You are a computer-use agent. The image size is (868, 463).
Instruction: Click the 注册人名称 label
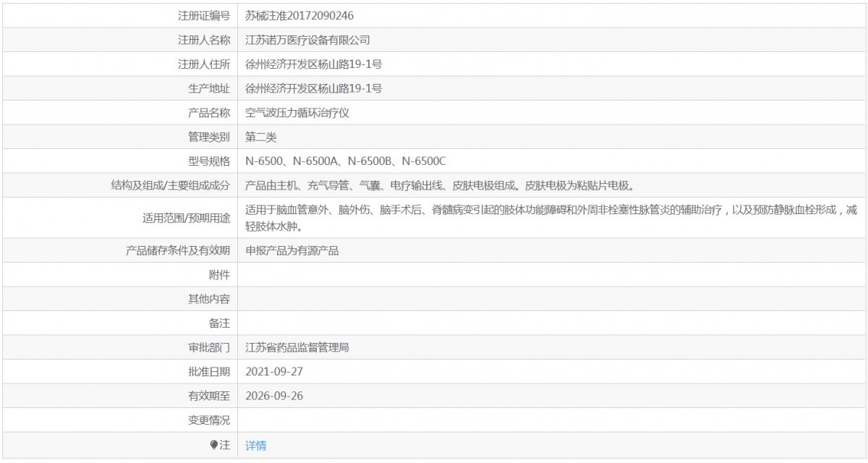click(204, 40)
